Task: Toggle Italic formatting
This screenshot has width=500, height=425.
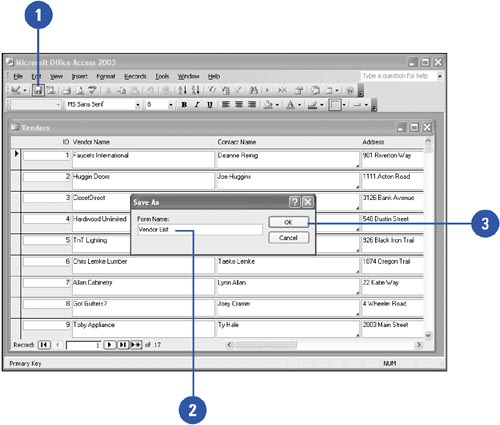Action: [x=197, y=105]
